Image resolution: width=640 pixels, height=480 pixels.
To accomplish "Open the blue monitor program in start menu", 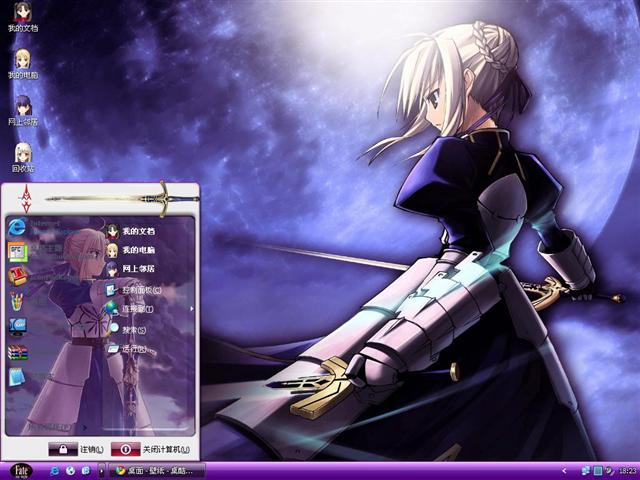I will [x=17, y=327].
